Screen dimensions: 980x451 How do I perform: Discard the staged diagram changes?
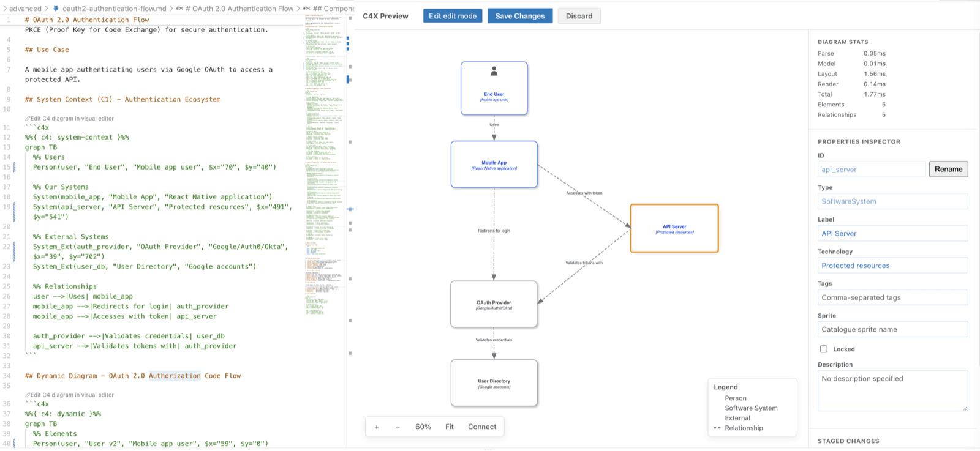tap(579, 16)
